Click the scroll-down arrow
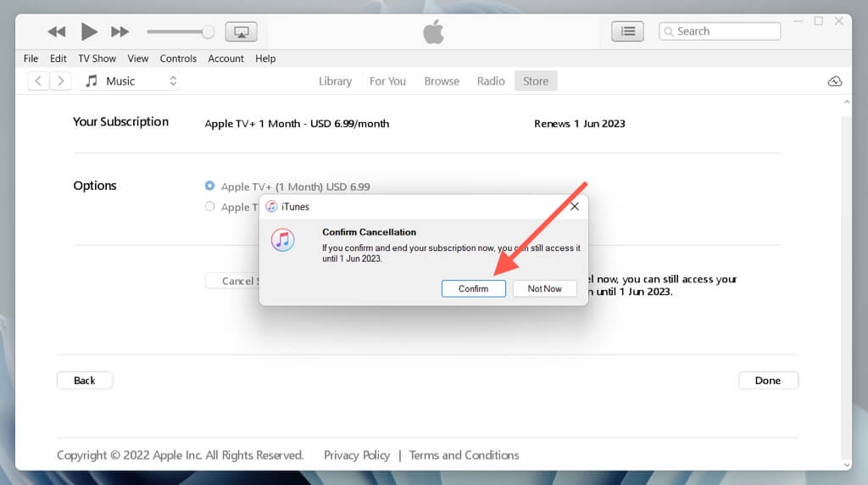Image resolution: width=868 pixels, height=485 pixels. coord(847,465)
